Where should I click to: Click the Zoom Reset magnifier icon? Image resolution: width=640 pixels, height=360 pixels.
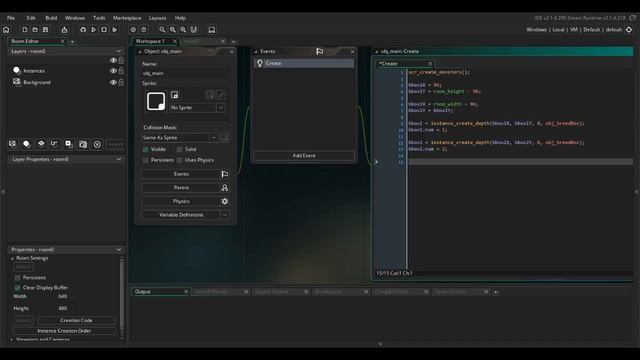coord(173,30)
